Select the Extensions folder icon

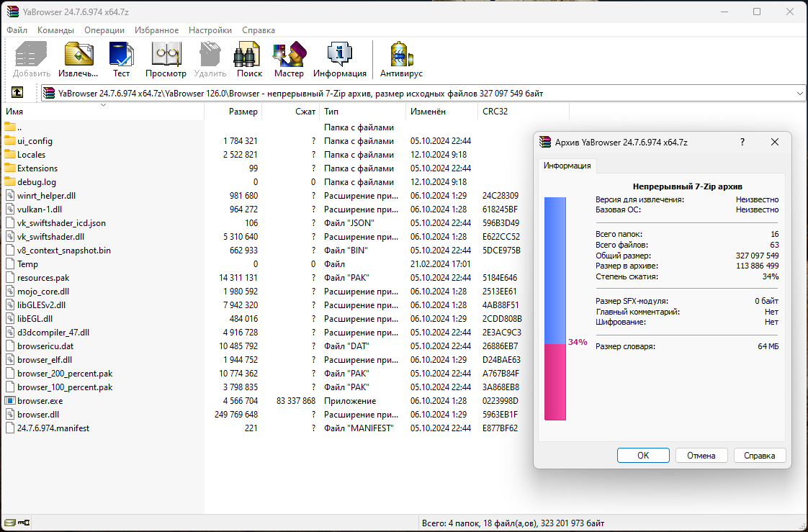pos(10,168)
